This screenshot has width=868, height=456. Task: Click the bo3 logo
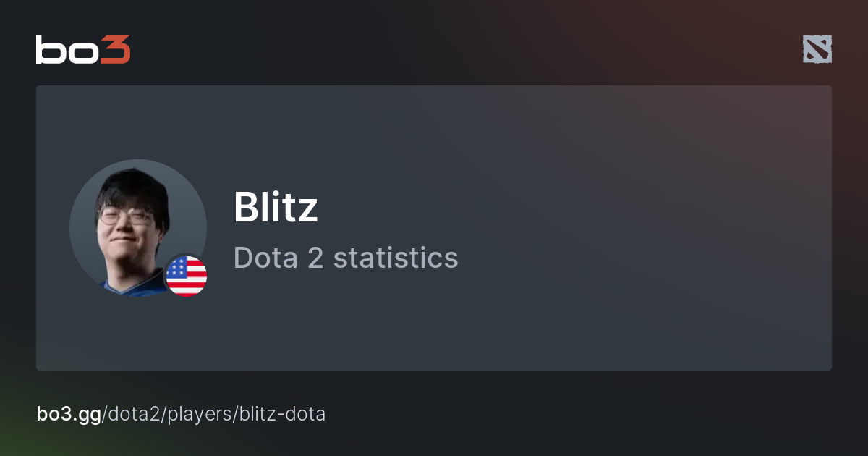83,49
